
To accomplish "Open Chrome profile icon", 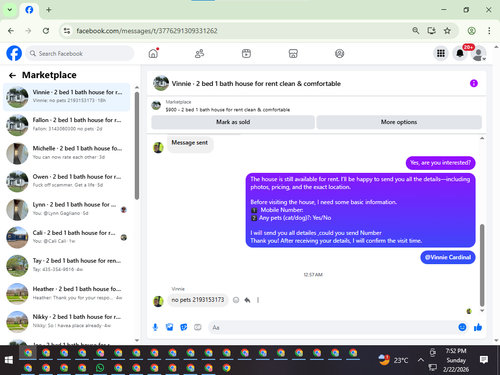I will (x=471, y=31).
